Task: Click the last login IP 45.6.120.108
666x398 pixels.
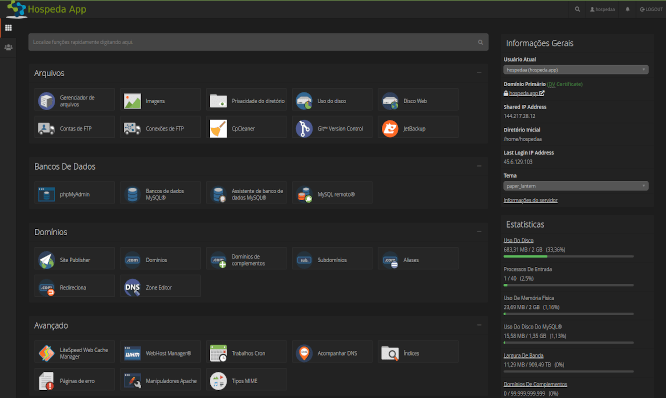Action: 518,162
